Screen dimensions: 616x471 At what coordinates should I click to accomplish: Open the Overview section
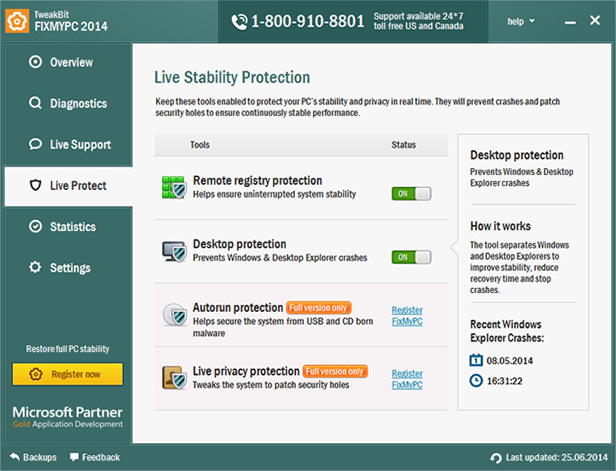69,62
